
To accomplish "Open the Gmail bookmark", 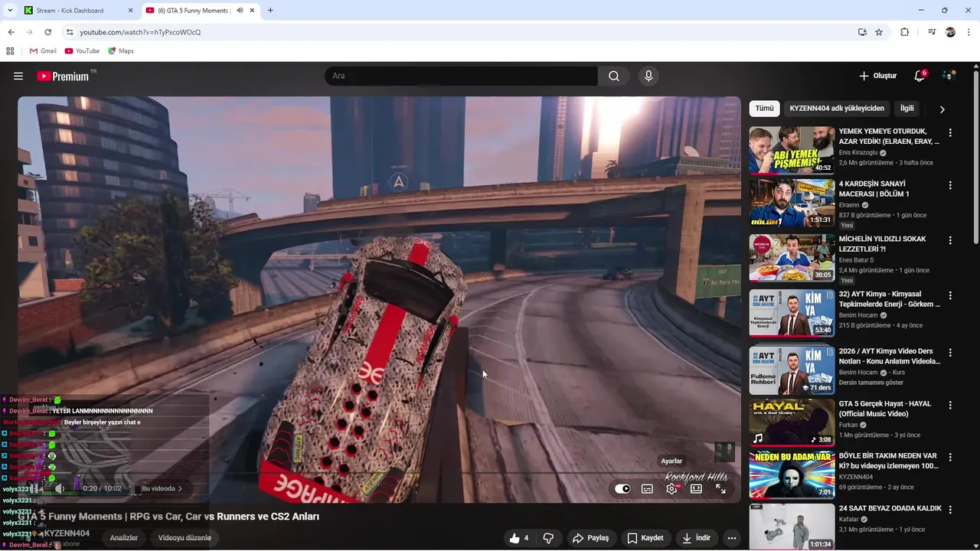I will click(x=43, y=51).
